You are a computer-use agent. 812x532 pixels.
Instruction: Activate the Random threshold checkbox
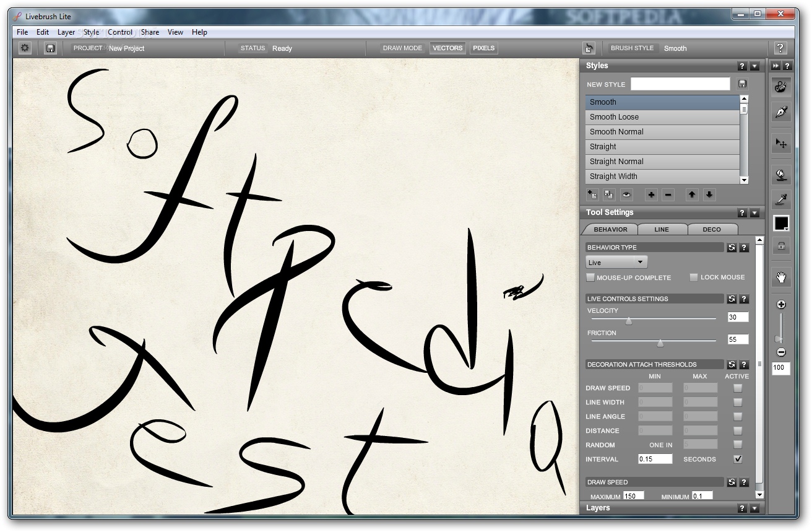tap(738, 445)
